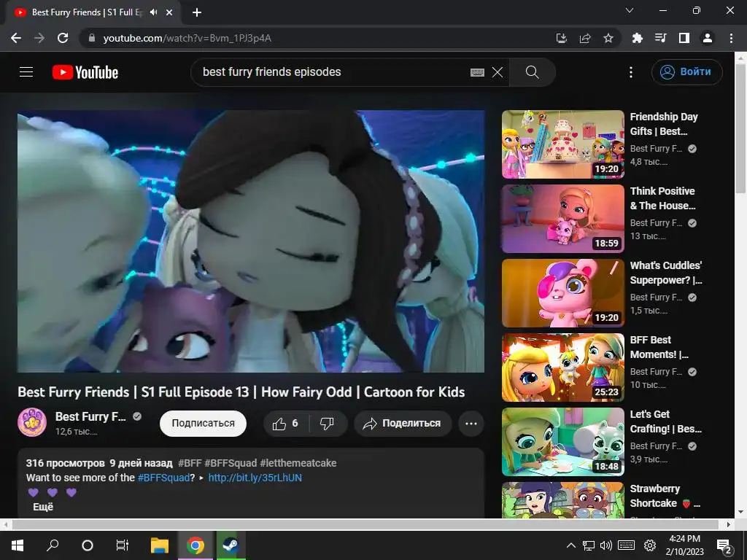Open Think Positive & The House thumbnail
Image resolution: width=747 pixels, height=560 pixels.
click(x=563, y=219)
